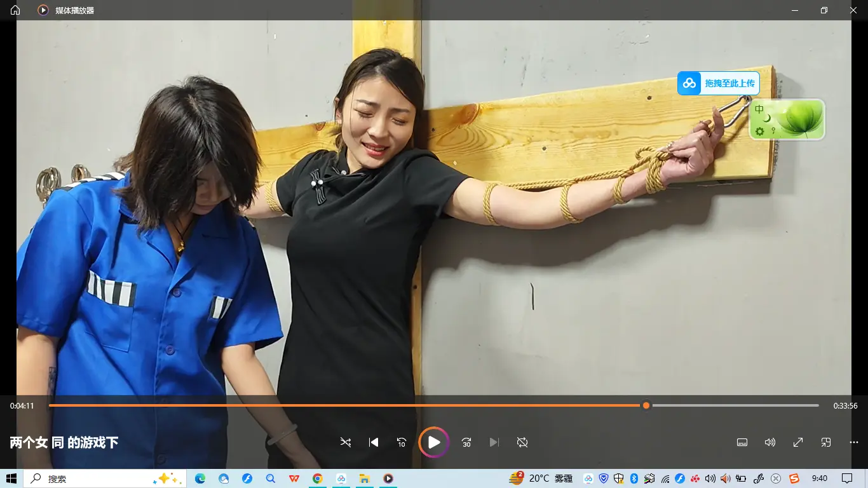Go to the previous track

(x=374, y=442)
